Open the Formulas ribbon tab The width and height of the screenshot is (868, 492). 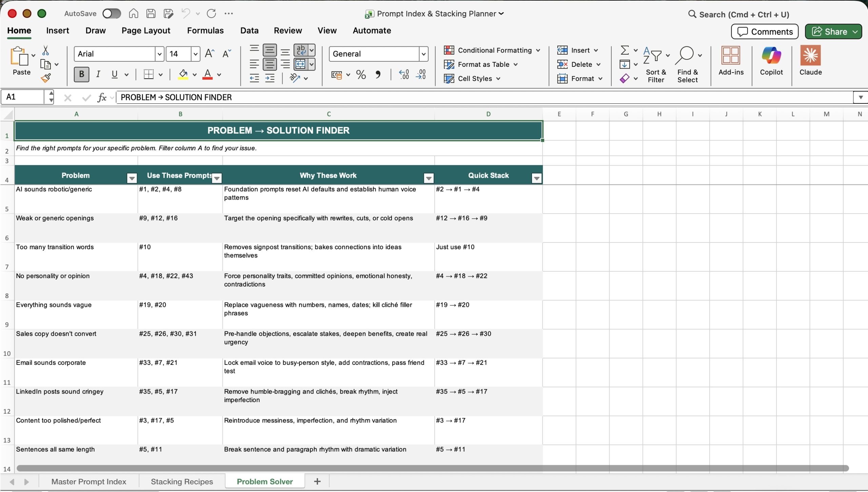point(205,31)
